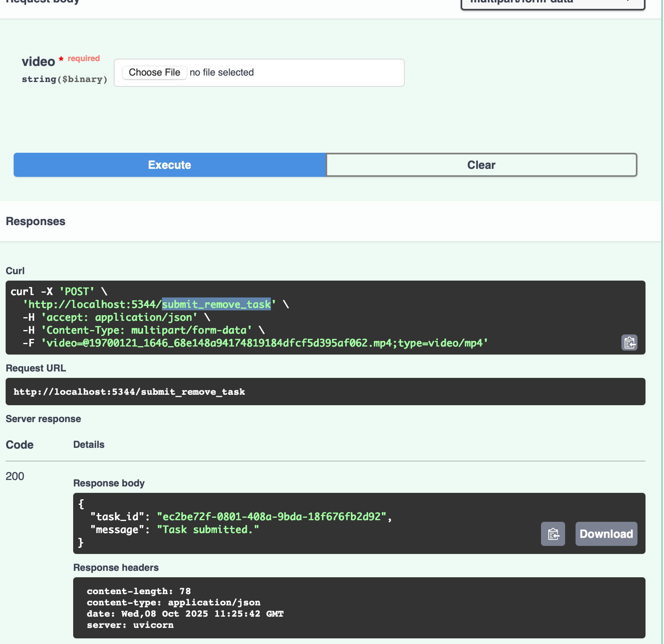Click the Choose File button
Viewport: 664px width, 644px height.
tap(154, 72)
